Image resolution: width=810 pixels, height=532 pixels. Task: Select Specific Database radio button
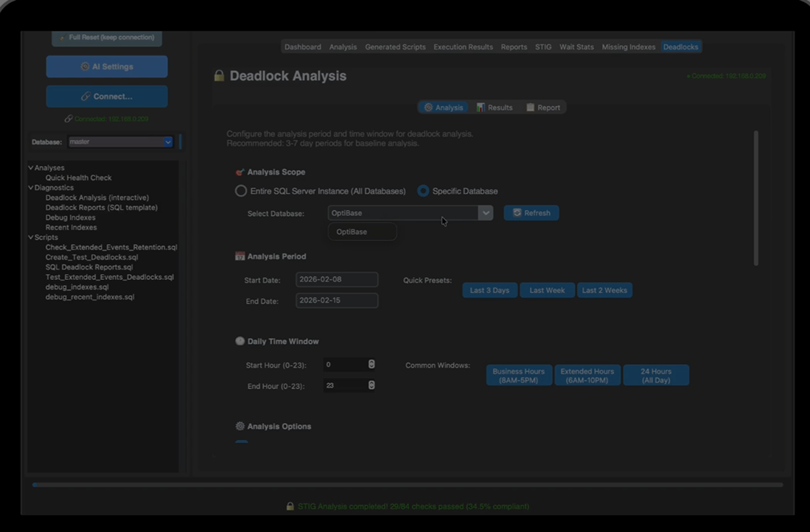pos(423,191)
